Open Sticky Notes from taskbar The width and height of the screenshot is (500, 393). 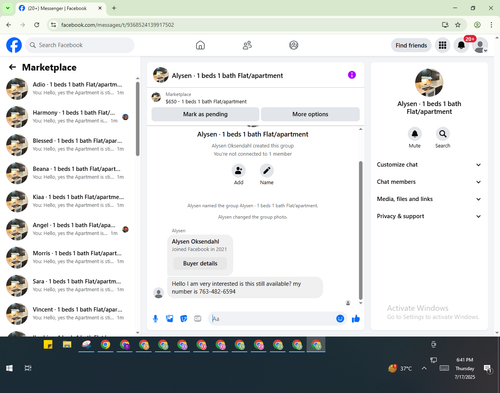[x=48, y=344]
